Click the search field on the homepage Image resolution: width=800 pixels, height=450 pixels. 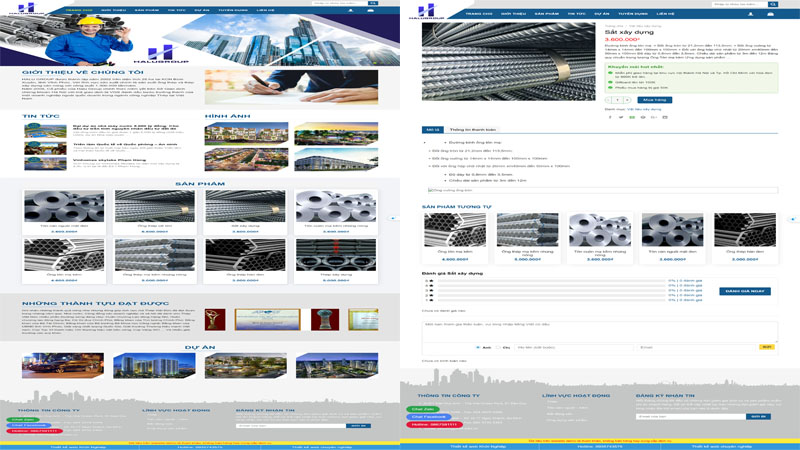pos(340,3)
